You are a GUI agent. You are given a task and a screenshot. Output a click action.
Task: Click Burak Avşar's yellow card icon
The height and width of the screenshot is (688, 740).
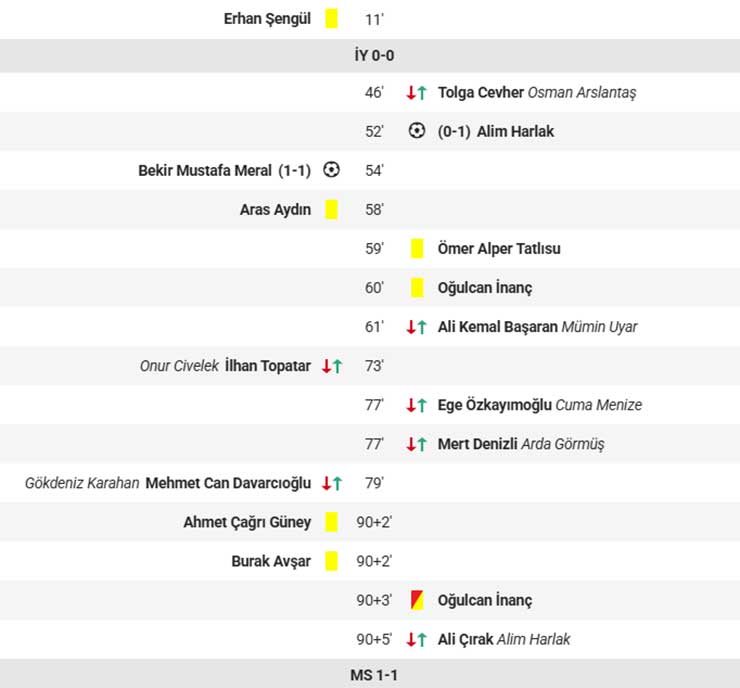tap(332, 562)
